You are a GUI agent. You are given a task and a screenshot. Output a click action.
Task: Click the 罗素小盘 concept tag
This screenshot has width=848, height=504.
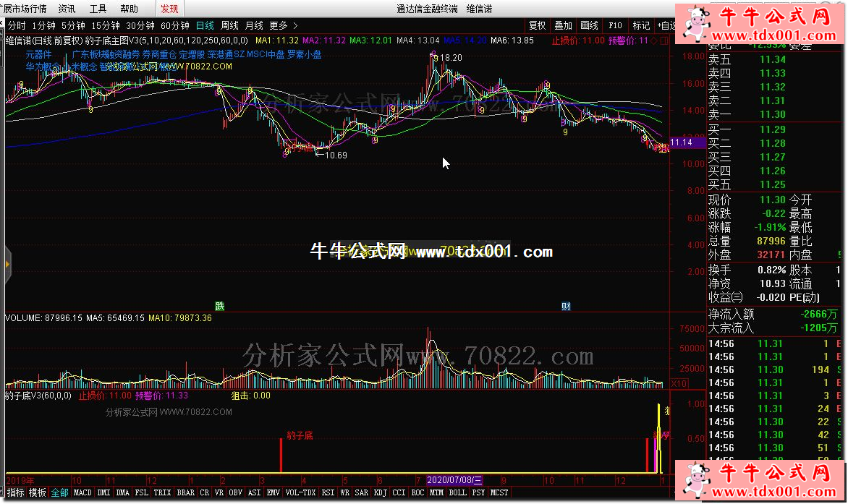[305, 54]
